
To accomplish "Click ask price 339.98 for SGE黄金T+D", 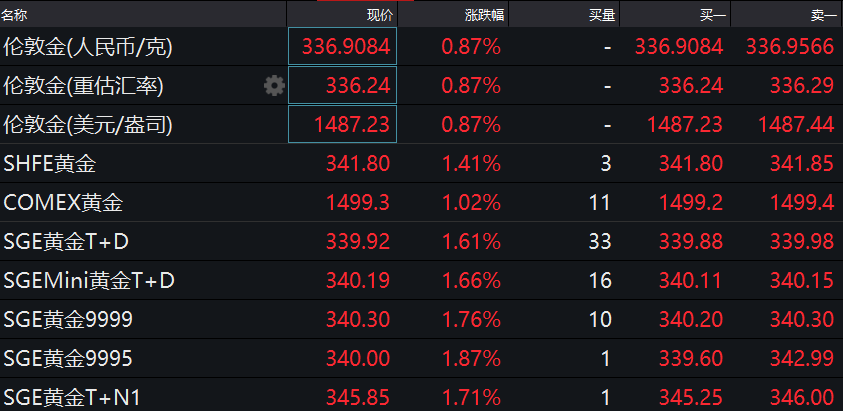I will 802,242.
